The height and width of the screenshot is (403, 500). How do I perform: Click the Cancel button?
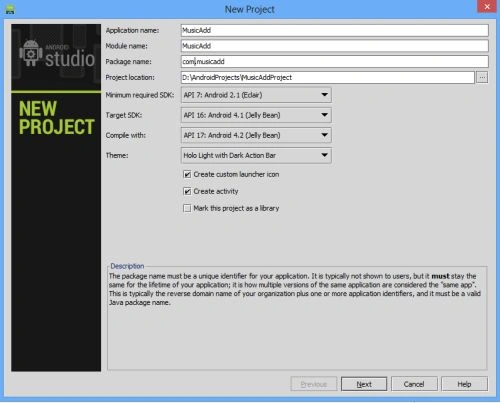tap(414, 384)
